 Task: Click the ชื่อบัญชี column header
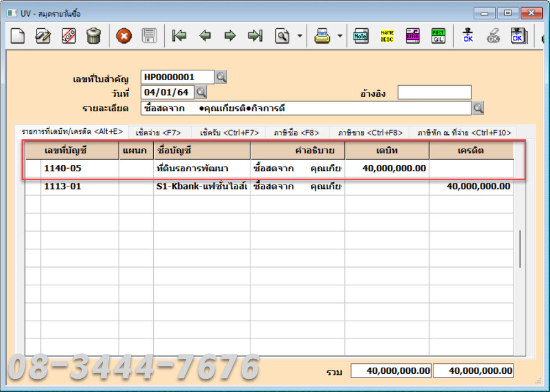point(202,150)
